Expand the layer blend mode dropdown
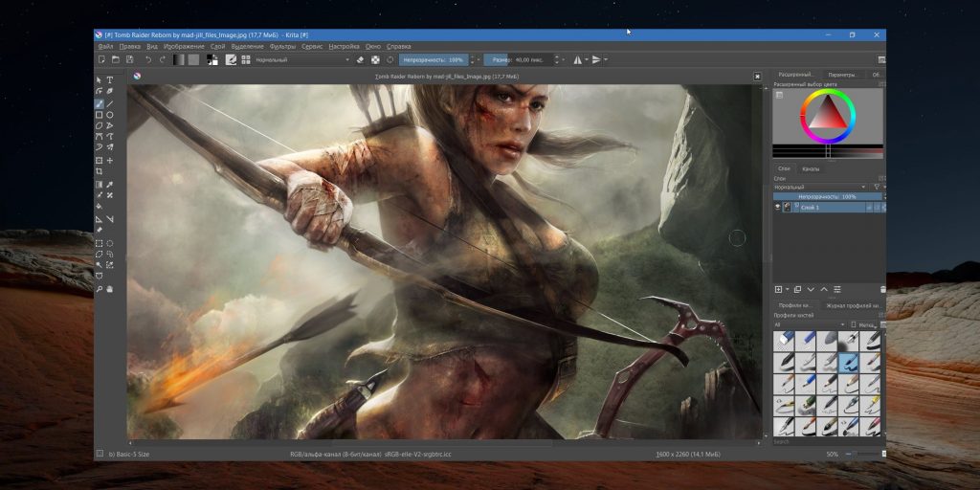This screenshot has width=980, height=490. 819,187
